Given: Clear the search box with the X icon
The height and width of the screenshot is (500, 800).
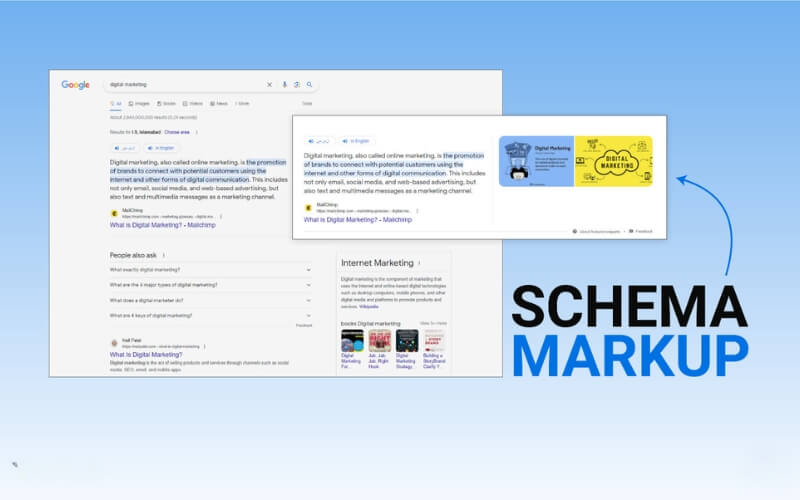Looking at the screenshot, I should pos(269,85).
